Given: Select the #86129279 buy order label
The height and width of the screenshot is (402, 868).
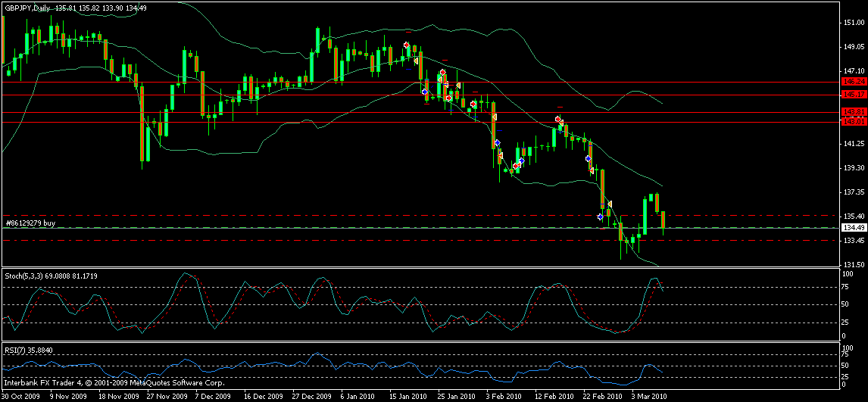Looking at the screenshot, I should tap(30, 223).
